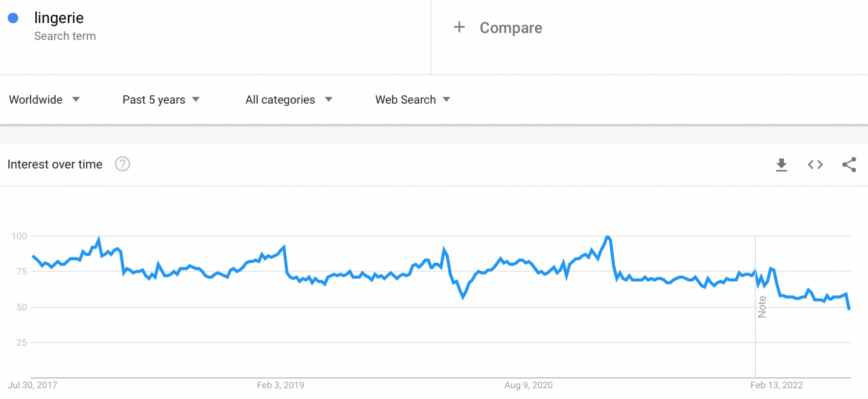Click the Jul 30, 2017 axis label

(x=33, y=385)
